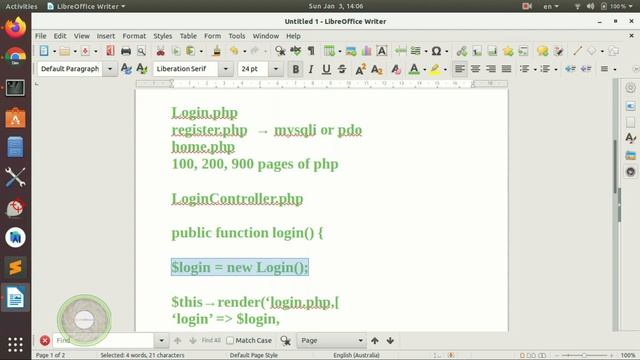Open the sidebar Properties deck
The width and height of the screenshot is (640, 360).
point(631,106)
